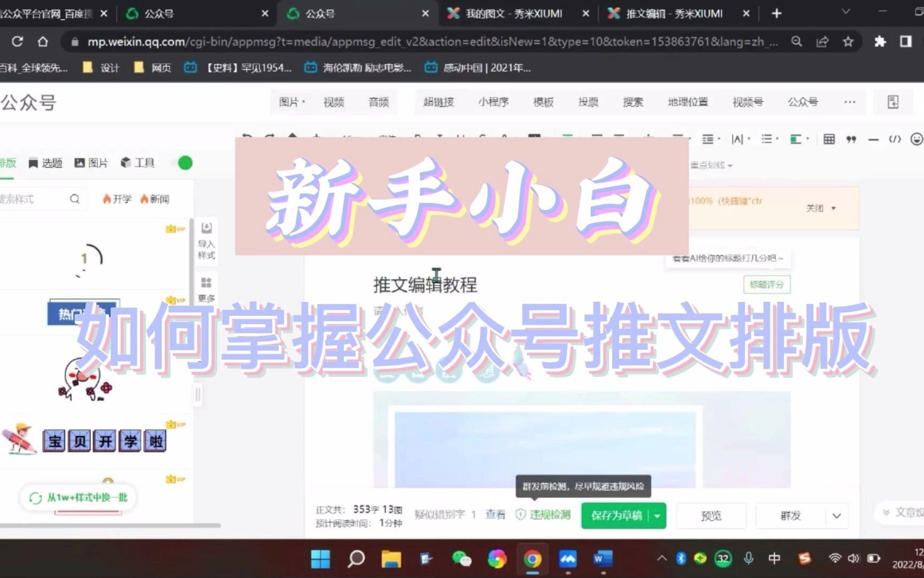
Task: Click the Windows Start button
Action: click(320, 559)
